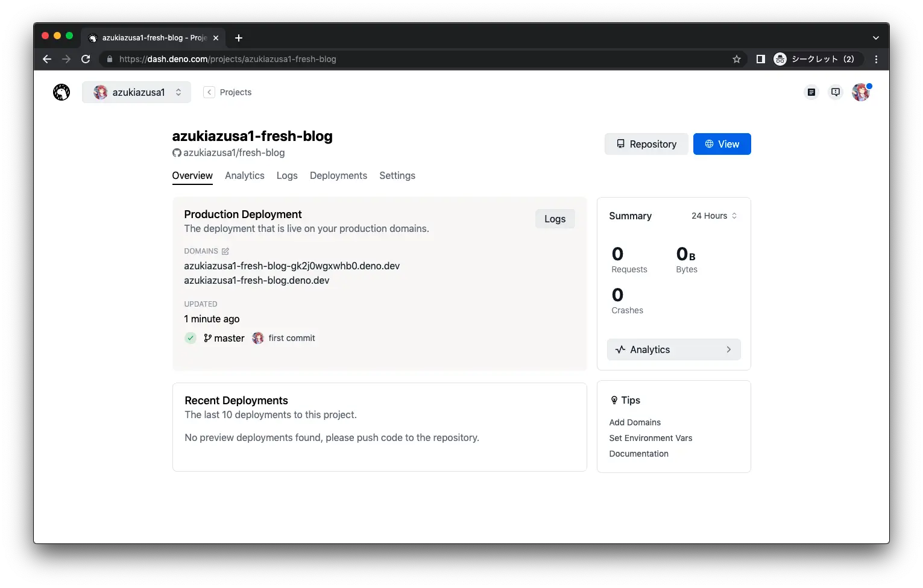The width and height of the screenshot is (923, 588).
Task: Go back to Projects
Action: tap(235, 92)
